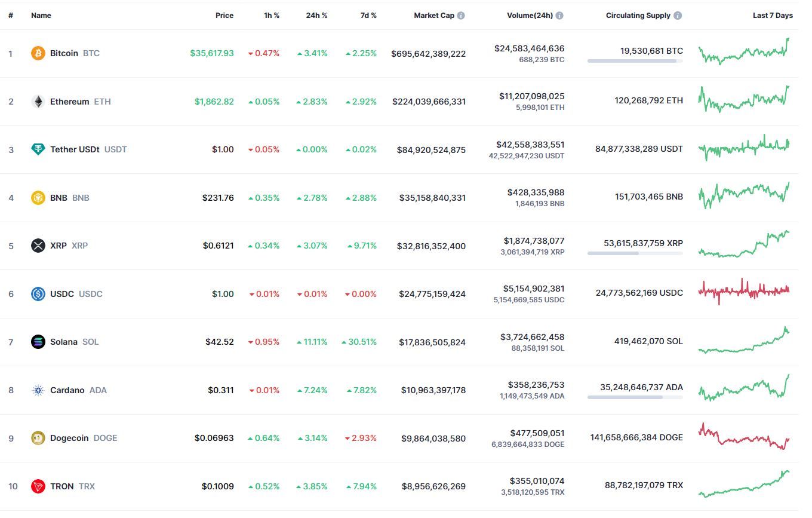Click the Bitcoin coin logo icon

[x=38, y=53]
